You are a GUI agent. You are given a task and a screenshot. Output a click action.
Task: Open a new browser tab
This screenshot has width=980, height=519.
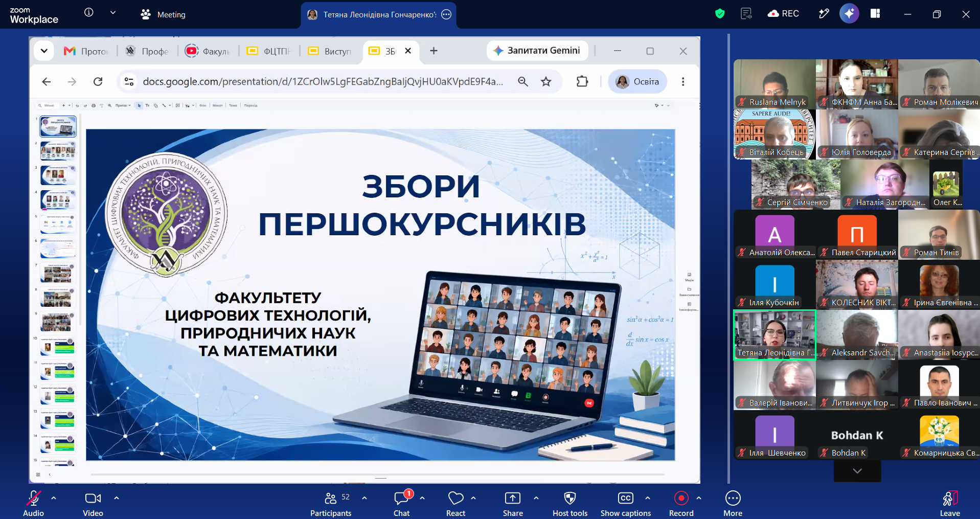(434, 51)
